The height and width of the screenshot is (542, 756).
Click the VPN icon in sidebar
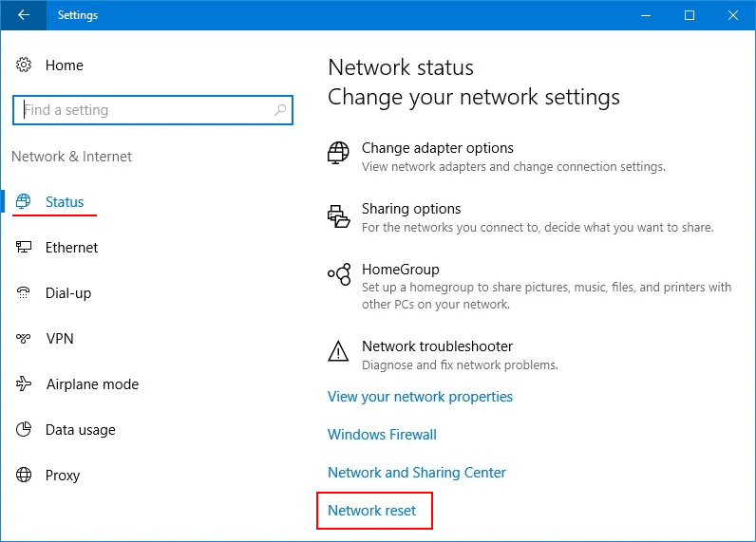point(24,339)
